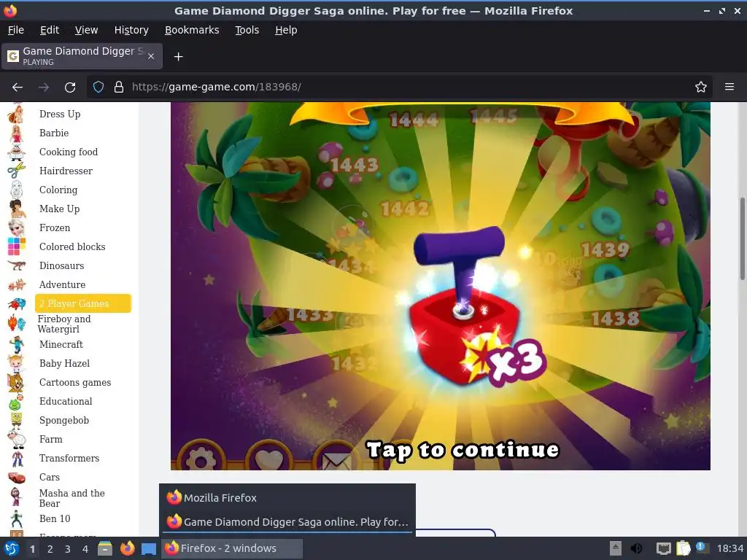The image size is (747, 560).
Task: Click the Colored blocks icon
Action: coord(16,246)
